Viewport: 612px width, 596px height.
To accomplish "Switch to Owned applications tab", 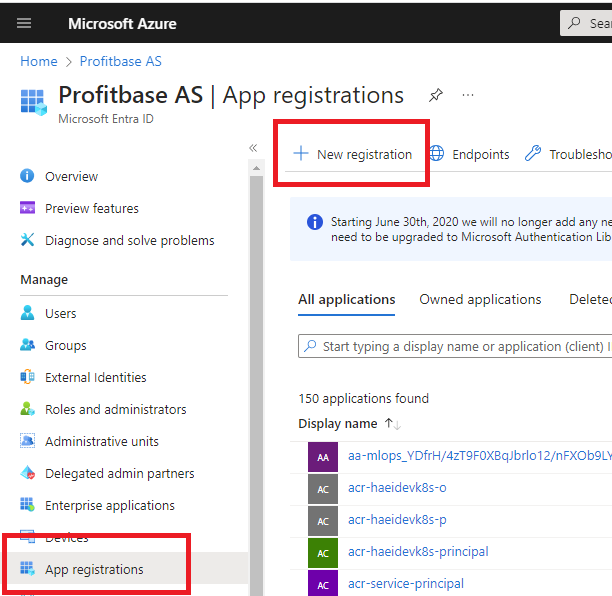I will (x=480, y=300).
